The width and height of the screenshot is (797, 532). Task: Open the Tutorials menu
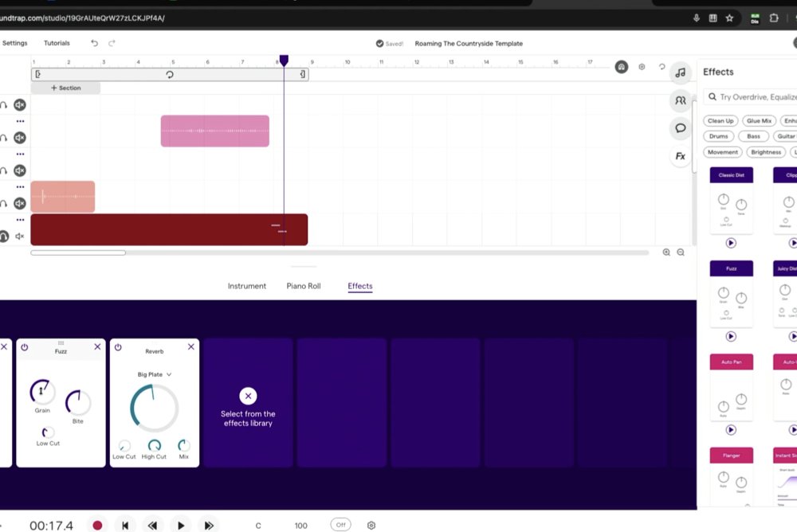57,43
